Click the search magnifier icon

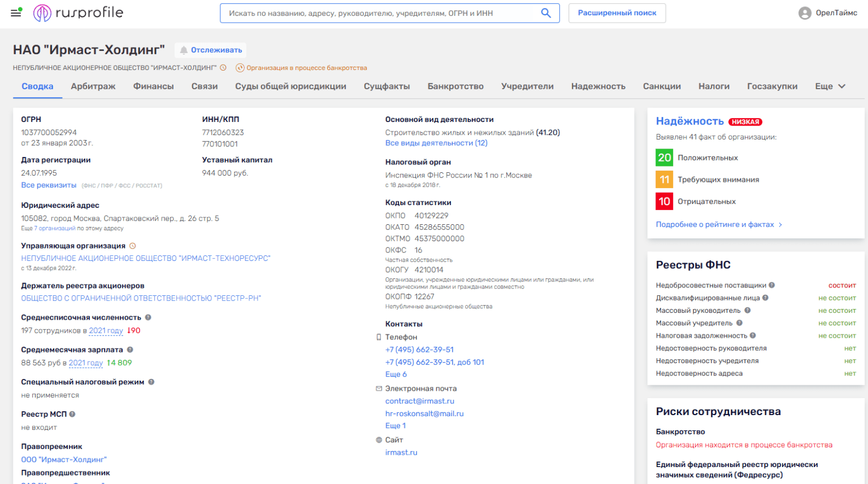click(546, 13)
